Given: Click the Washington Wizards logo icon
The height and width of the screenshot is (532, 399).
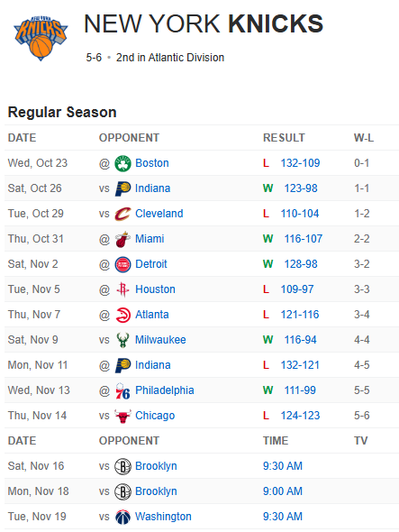Looking at the screenshot, I should 122,517.
